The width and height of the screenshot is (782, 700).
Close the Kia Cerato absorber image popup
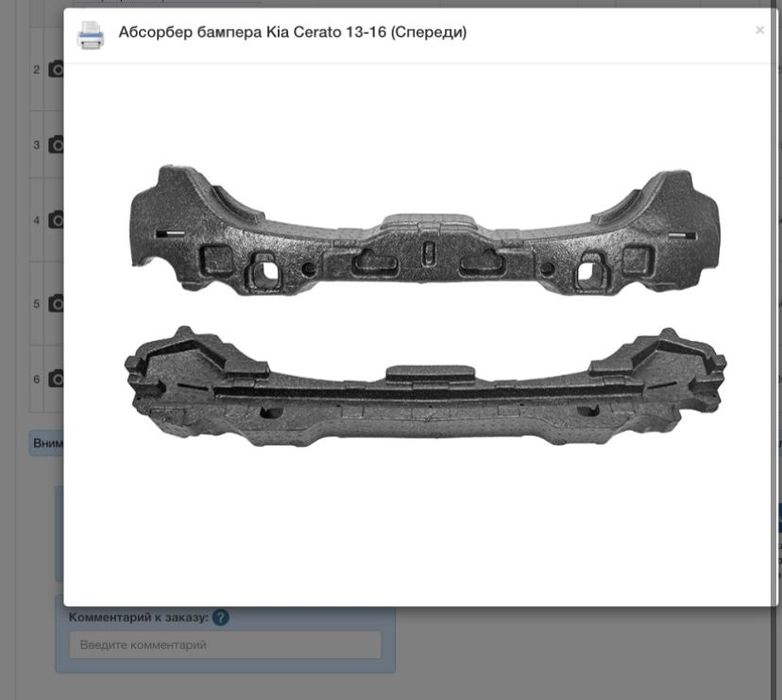(x=760, y=30)
